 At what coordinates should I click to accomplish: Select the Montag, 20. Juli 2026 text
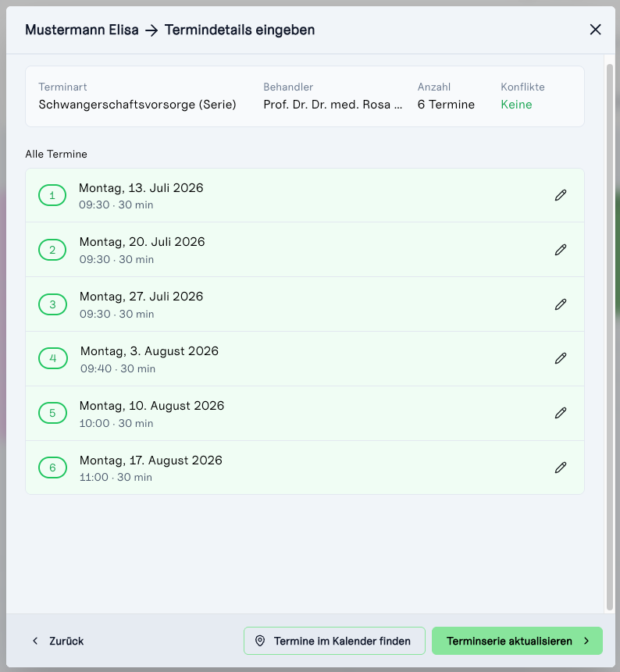[142, 242]
